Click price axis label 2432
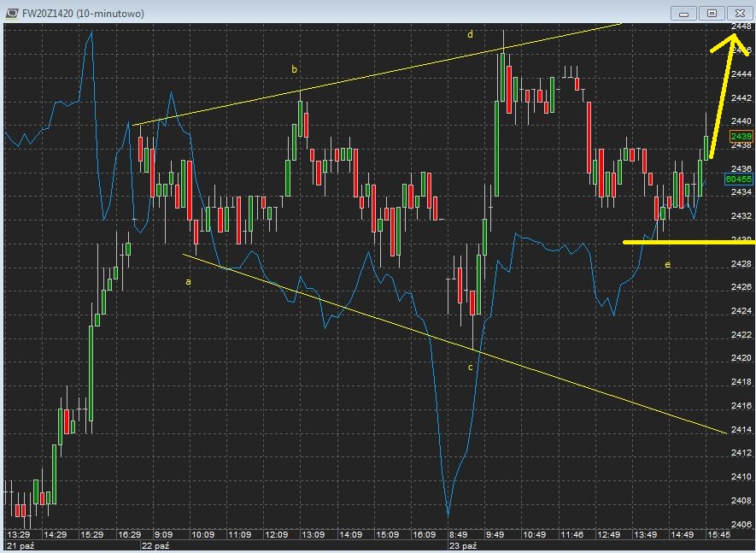The width and height of the screenshot is (756, 553). tap(741, 215)
